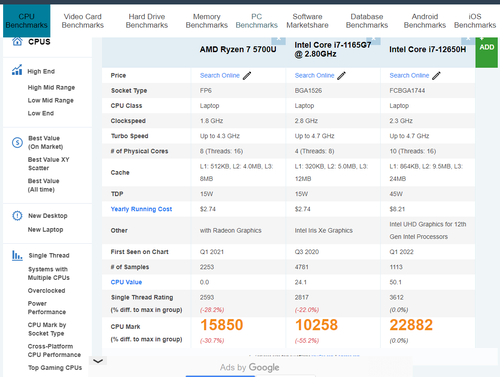Click the home icon next to CPUS
Viewport: 500px width, 377px height.
(17, 41)
